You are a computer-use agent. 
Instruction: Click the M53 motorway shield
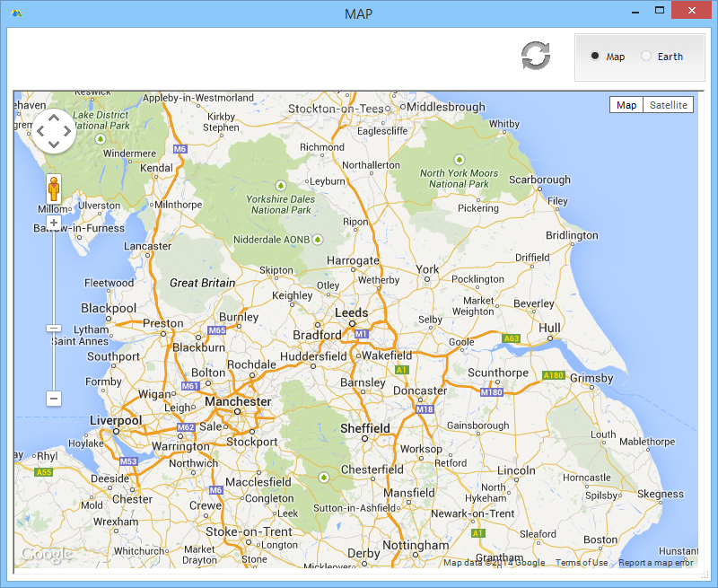[128, 461]
